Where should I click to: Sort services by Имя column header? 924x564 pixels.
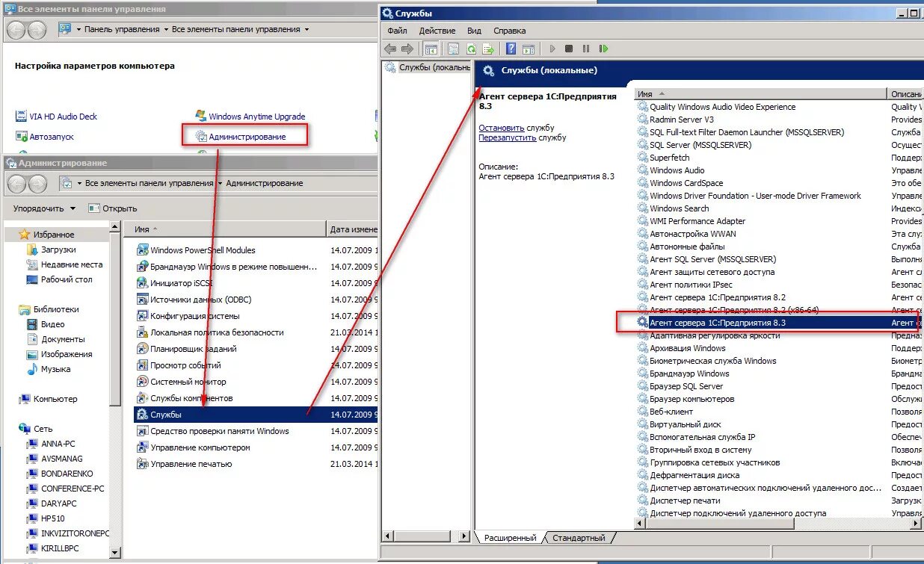click(761, 94)
